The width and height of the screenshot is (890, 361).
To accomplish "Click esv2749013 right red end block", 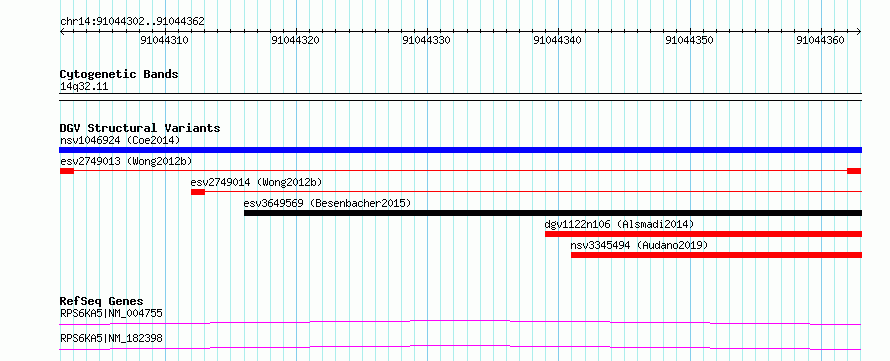I will pos(854,171).
